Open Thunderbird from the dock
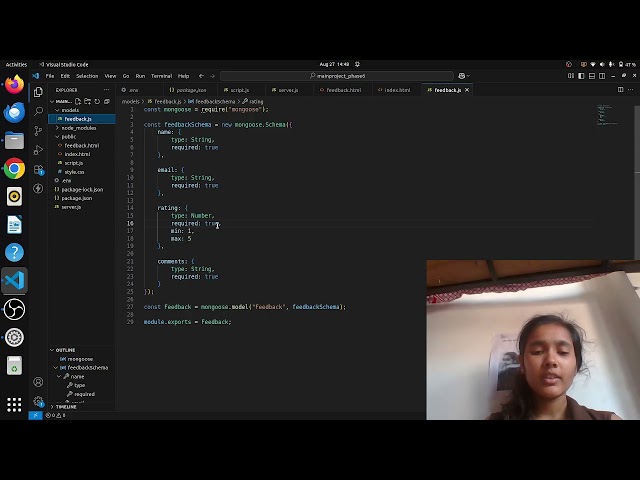This screenshot has width=640, height=480. pos(14,112)
